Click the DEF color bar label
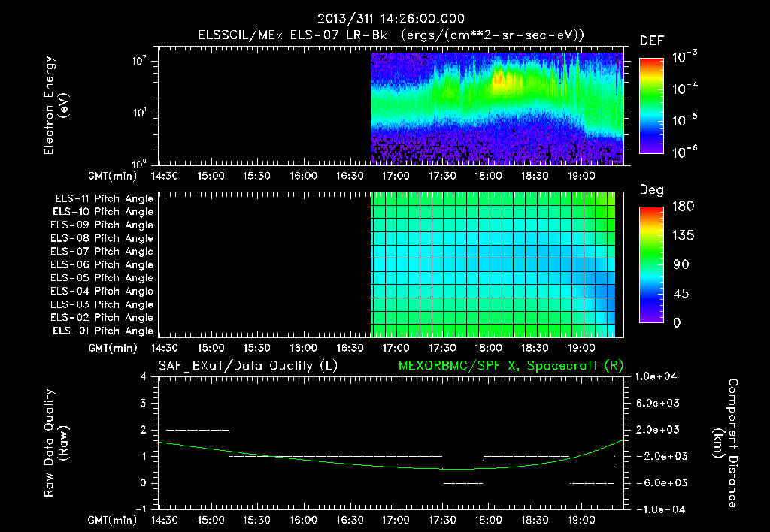 coord(651,41)
